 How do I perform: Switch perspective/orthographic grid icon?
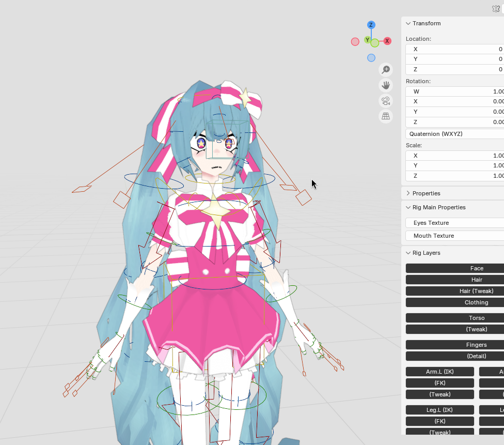386,116
